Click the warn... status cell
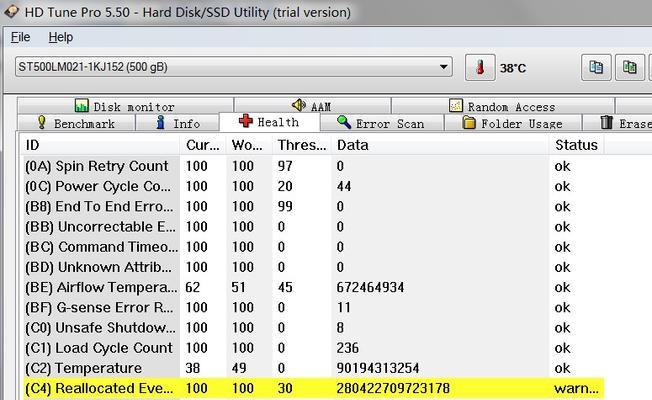Screen dimensions: 652x400 coord(576,389)
